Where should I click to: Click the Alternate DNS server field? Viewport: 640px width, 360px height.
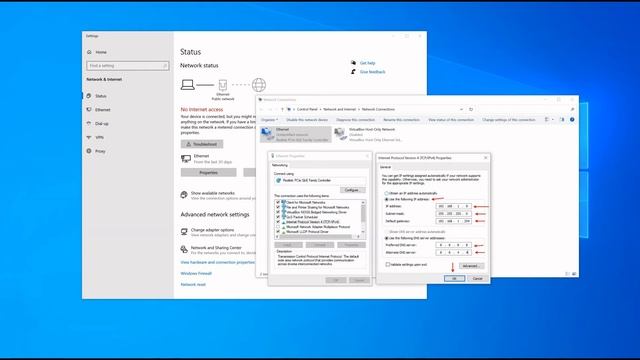(x=454, y=253)
